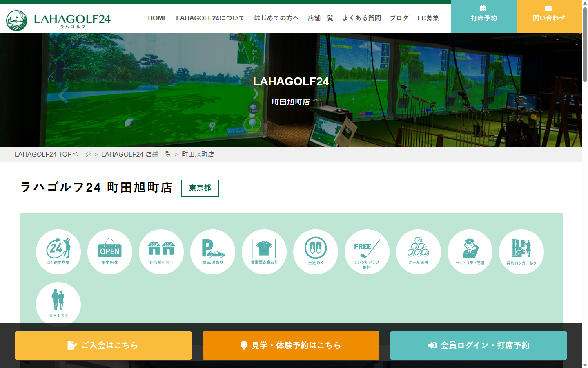Click the 個室更衣室あり shirt icon
The width and height of the screenshot is (588, 368).
coord(264,252)
